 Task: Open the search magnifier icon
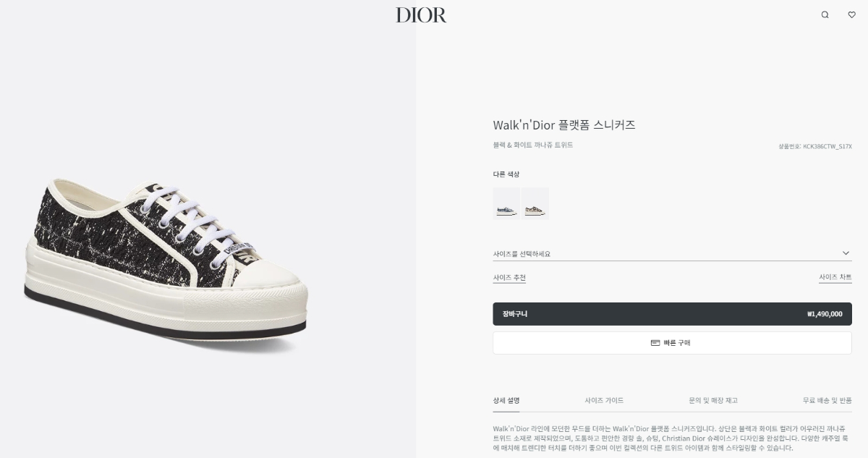pos(825,14)
